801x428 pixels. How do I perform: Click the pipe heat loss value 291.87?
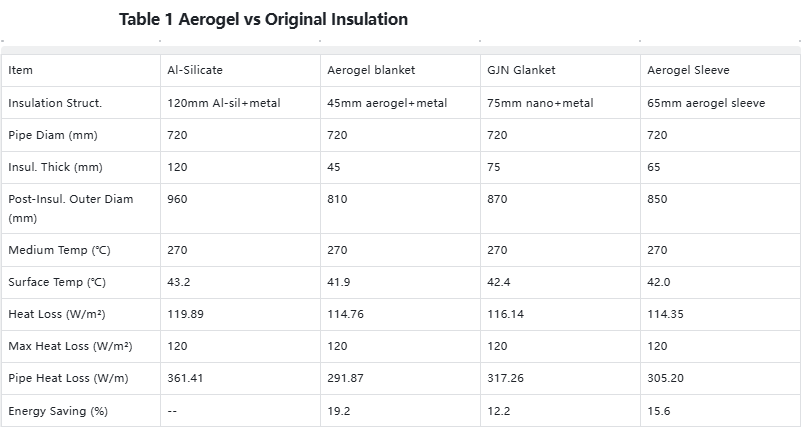point(347,378)
